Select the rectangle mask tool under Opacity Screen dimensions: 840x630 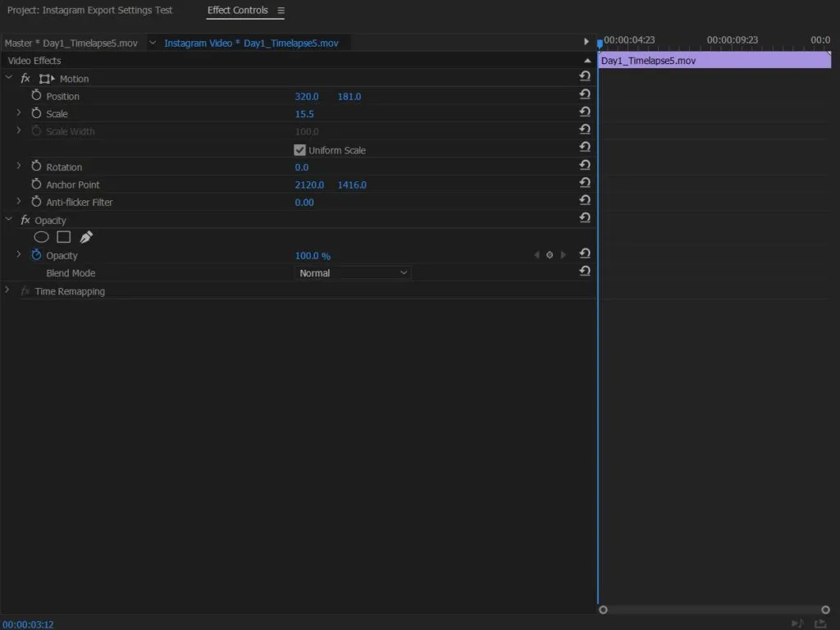pyautogui.click(x=63, y=237)
